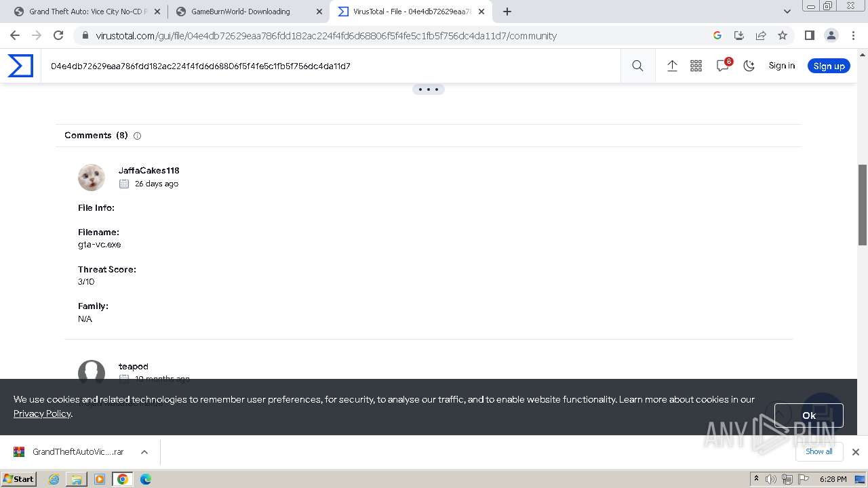Open the teapod user profile
The image size is (868, 488).
134,366
